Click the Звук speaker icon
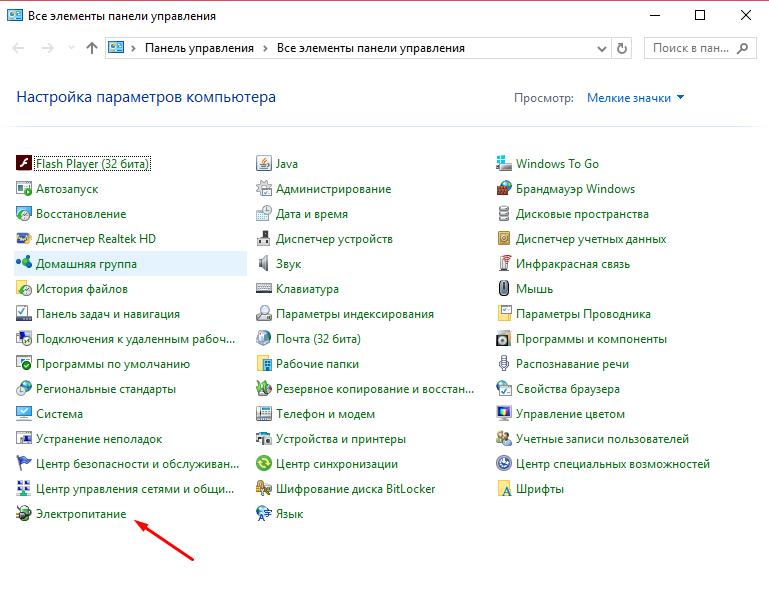 [x=264, y=264]
